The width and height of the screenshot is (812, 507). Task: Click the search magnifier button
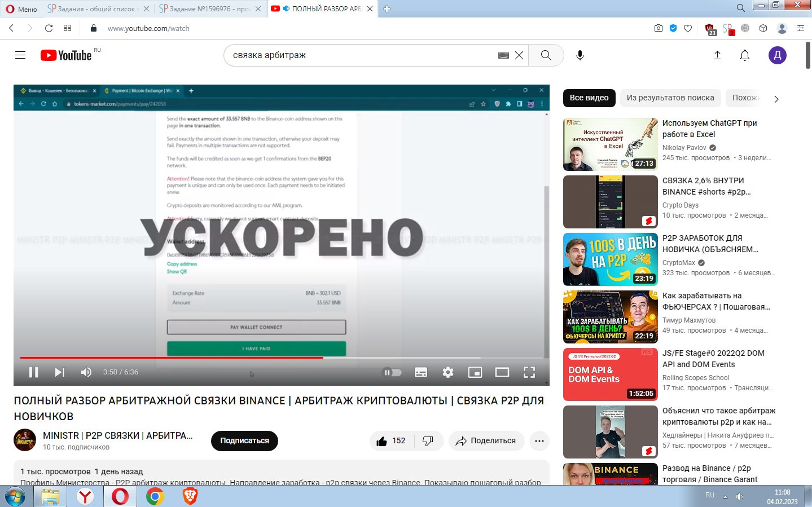click(546, 55)
